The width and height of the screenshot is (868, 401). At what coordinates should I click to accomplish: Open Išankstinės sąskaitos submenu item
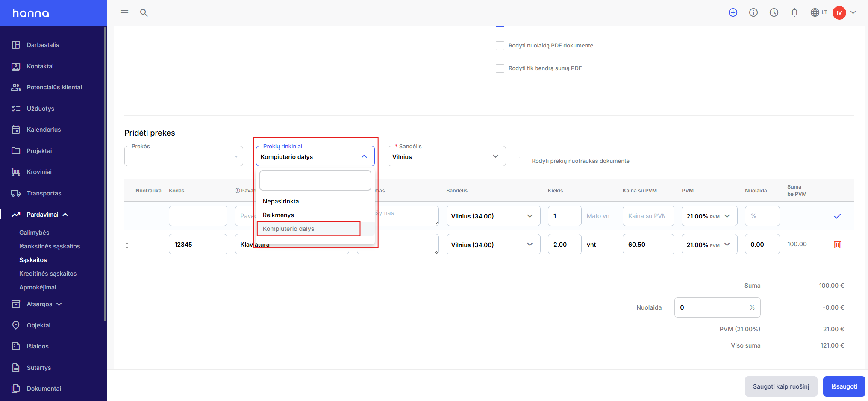tap(50, 246)
